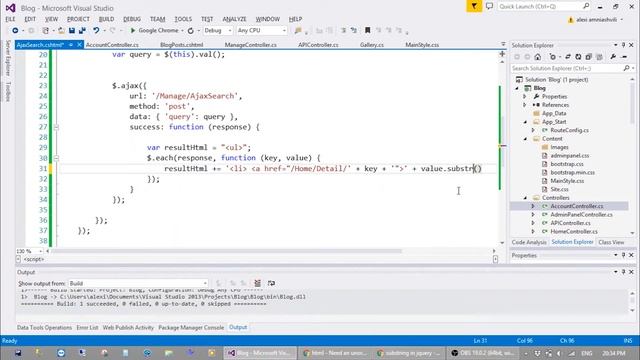Click the Navigate Backward toolbar icon
The height and width of the screenshot is (360, 640).
[x=15, y=31]
